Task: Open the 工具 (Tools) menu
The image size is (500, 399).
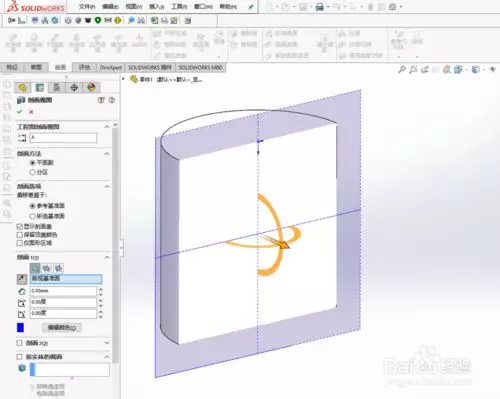Action: click(x=179, y=6)
